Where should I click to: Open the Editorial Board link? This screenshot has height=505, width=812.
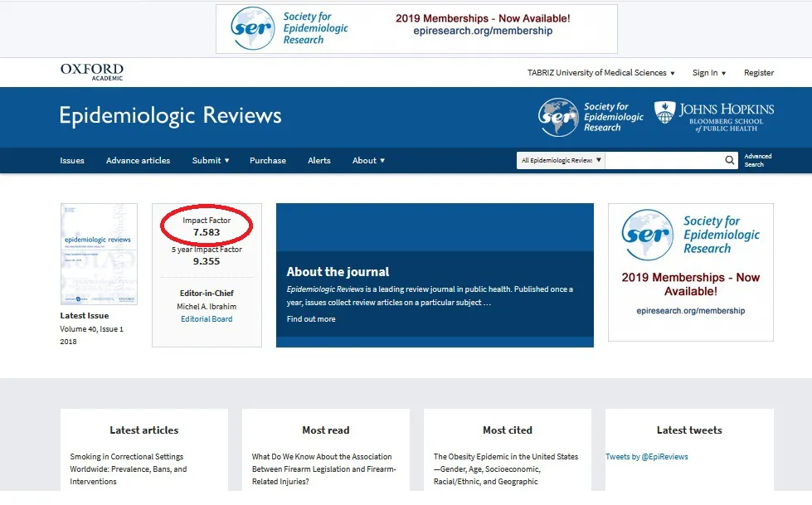207,319
